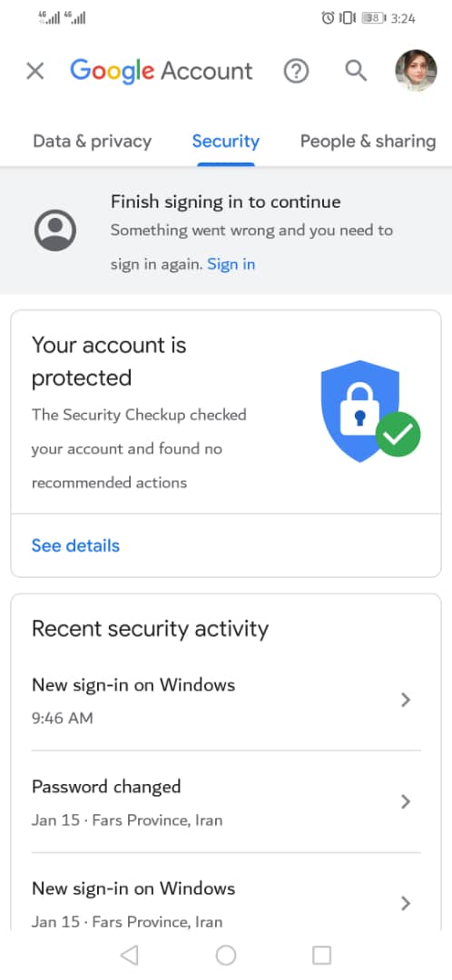The height and width of the screenshot is (980, 452).
Task: Tap the gray account silhouette icon
Action: click(x=55, y=230)
